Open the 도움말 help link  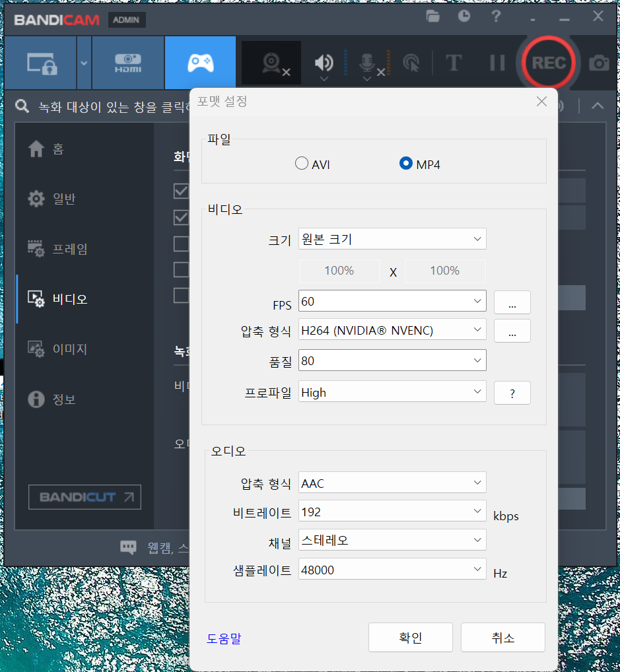pyautogui.click(x=224, y=638)
